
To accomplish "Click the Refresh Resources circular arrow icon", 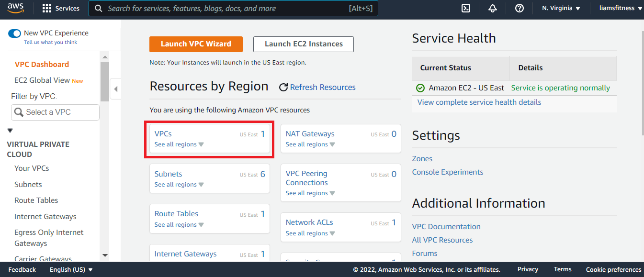I will [283, 87].
